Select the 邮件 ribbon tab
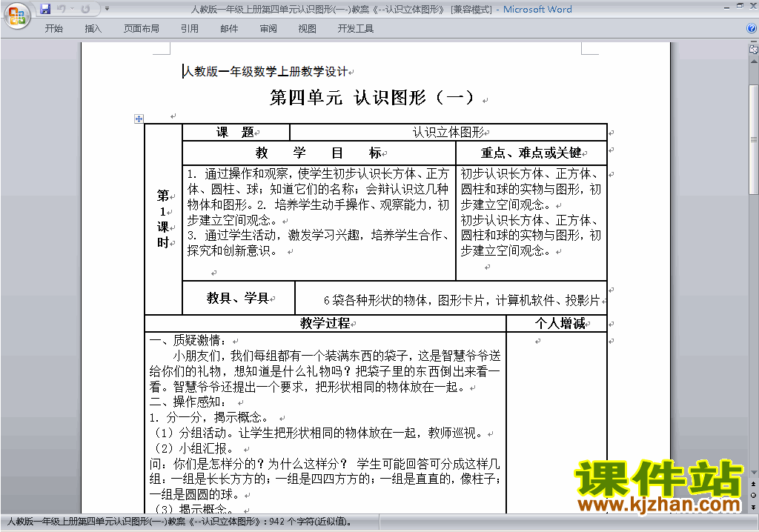This screenshot has width=759, height=532. (x=229, y=29)
